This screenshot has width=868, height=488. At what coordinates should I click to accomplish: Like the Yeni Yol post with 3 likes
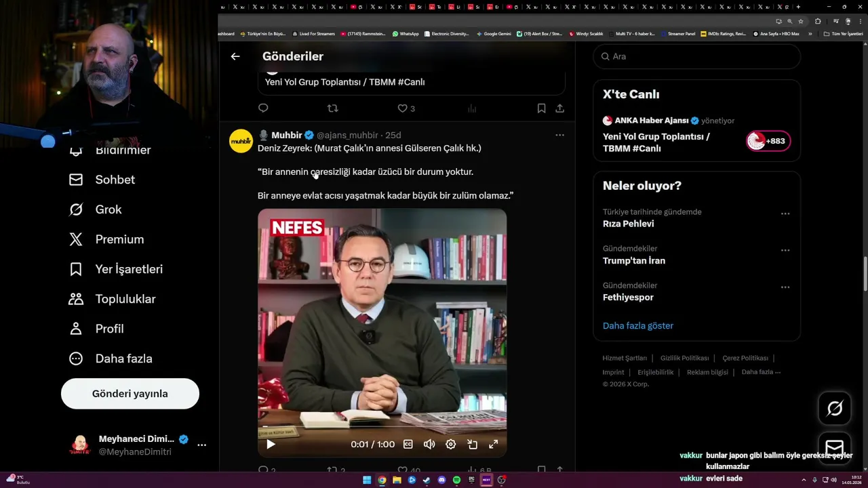coord(406,108)
